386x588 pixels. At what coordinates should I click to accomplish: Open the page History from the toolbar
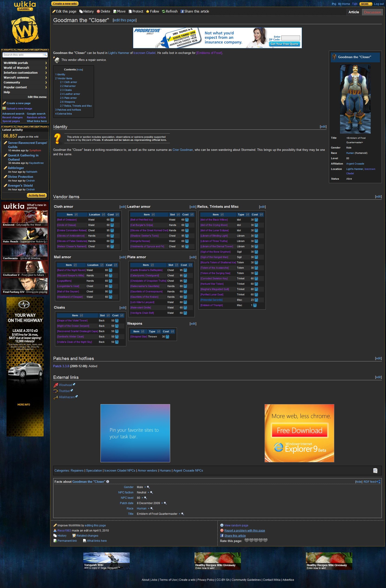click(86, 11)
